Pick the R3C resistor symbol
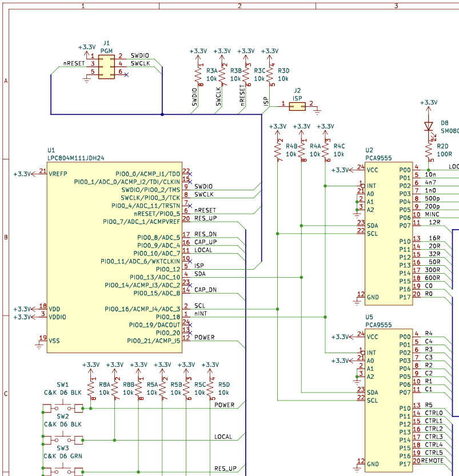This screenshot has height=476, width=459. [x=246, y=75]
